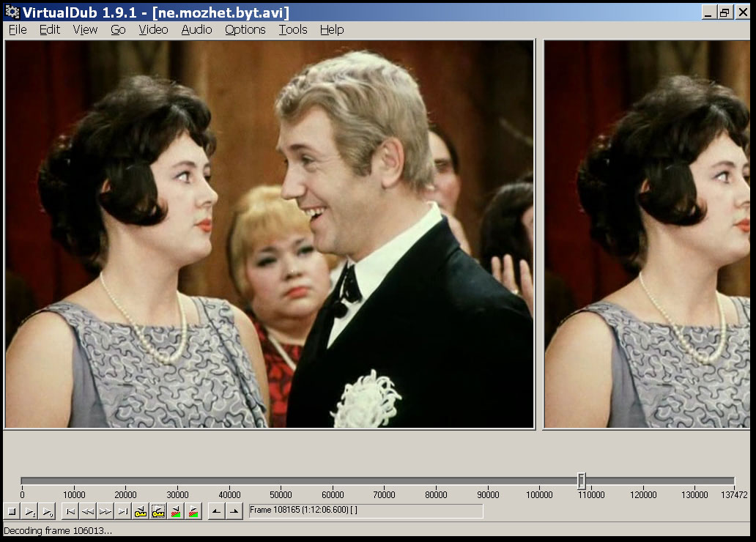The image size is (756, 542).
Task: Click the input video pane
Action: 270,234
